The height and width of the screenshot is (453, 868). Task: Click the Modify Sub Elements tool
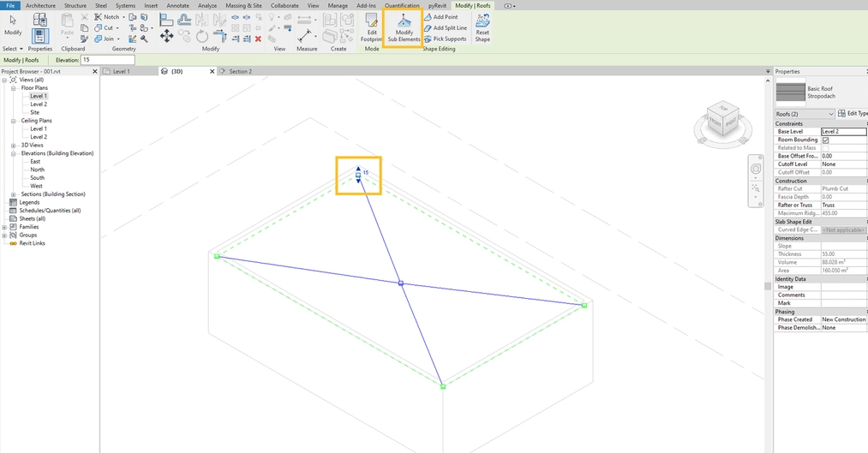(x=403, y=27)
